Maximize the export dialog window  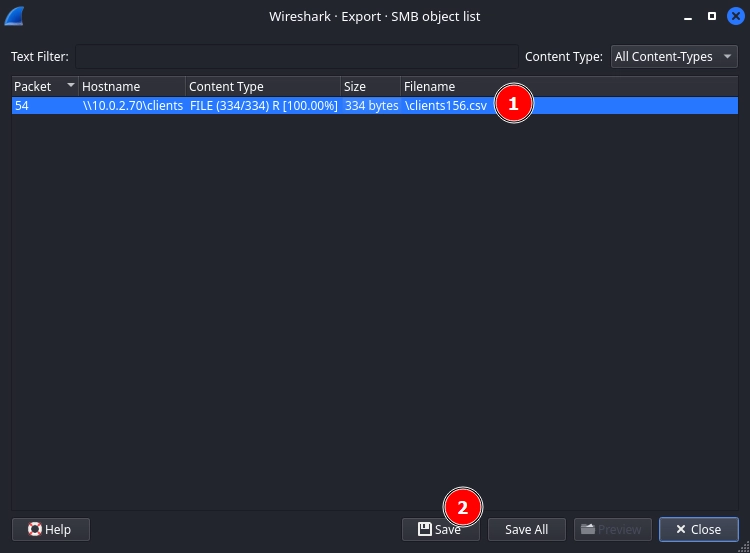(711, 17)
